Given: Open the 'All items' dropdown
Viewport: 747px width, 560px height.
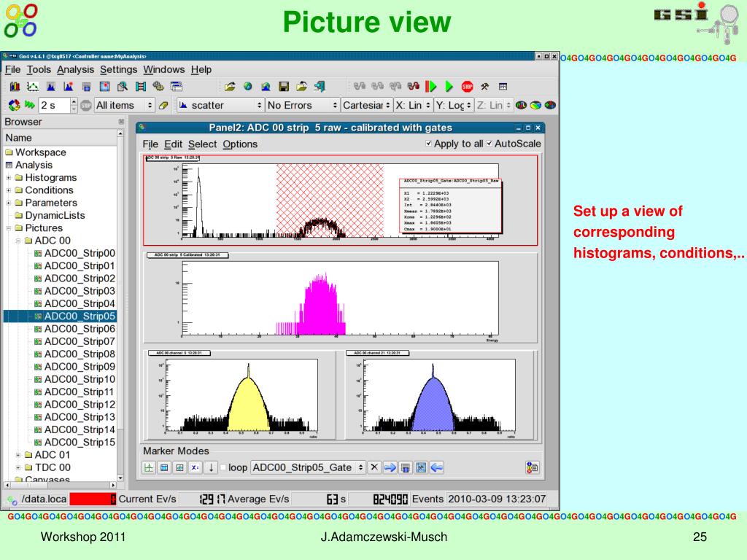Looking at the screenshot, I should [124, 105].
